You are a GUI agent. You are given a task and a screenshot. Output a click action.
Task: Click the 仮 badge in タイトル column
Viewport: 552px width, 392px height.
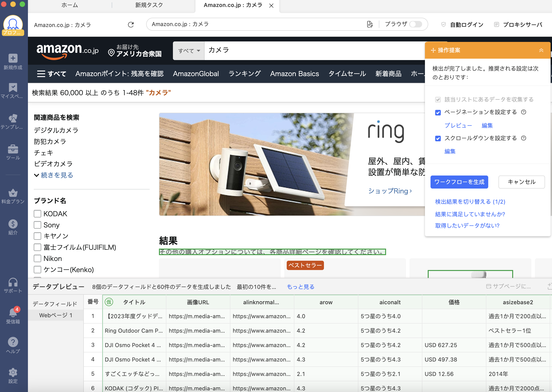(109, 302)
